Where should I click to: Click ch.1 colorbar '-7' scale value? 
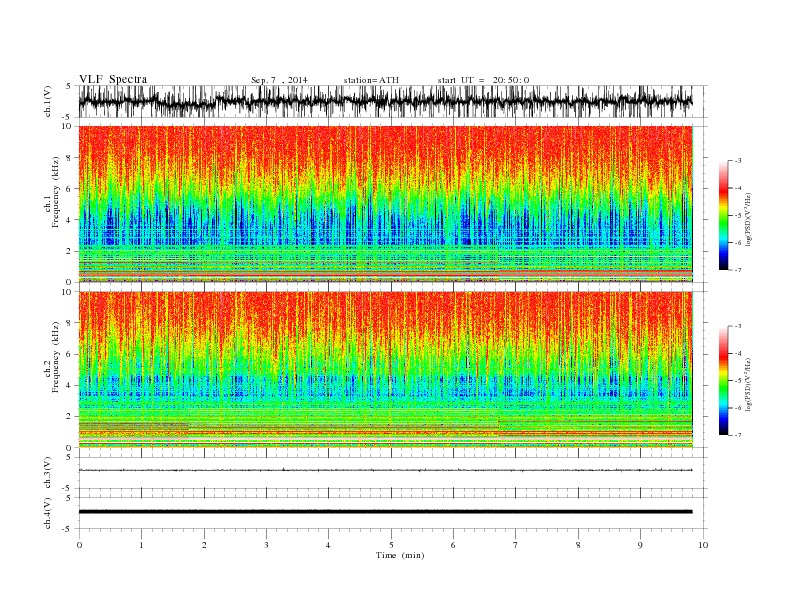coord(737,270)
